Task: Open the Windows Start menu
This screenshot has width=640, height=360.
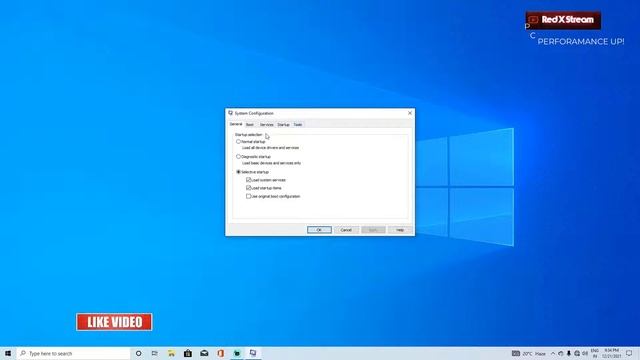Action: (8, 353)
